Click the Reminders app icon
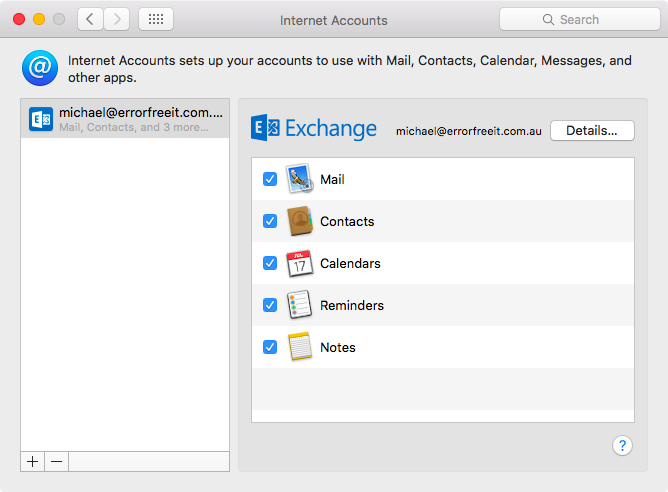The width and height of the screenshot is (668, 492). pyautogui.click(x=299, y=305)
